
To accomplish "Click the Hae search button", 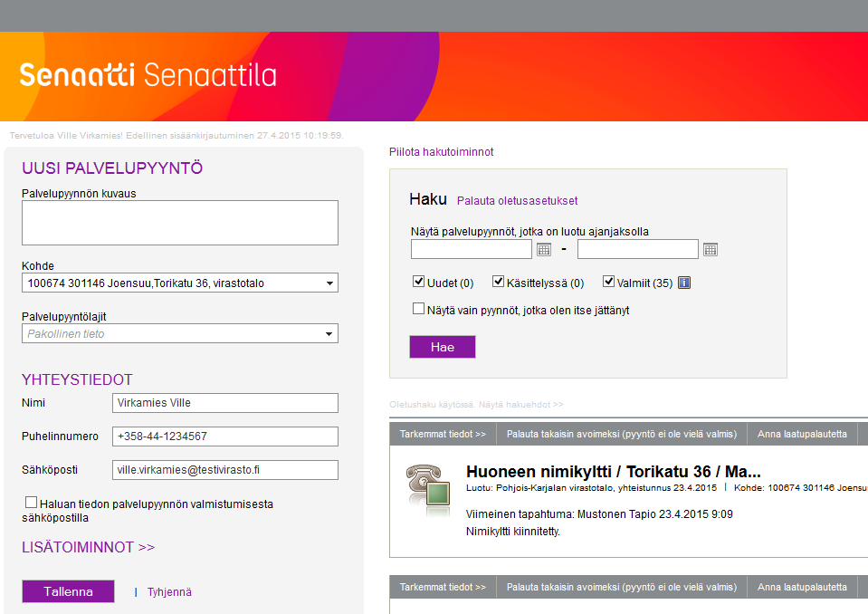I will pos(443,347).
